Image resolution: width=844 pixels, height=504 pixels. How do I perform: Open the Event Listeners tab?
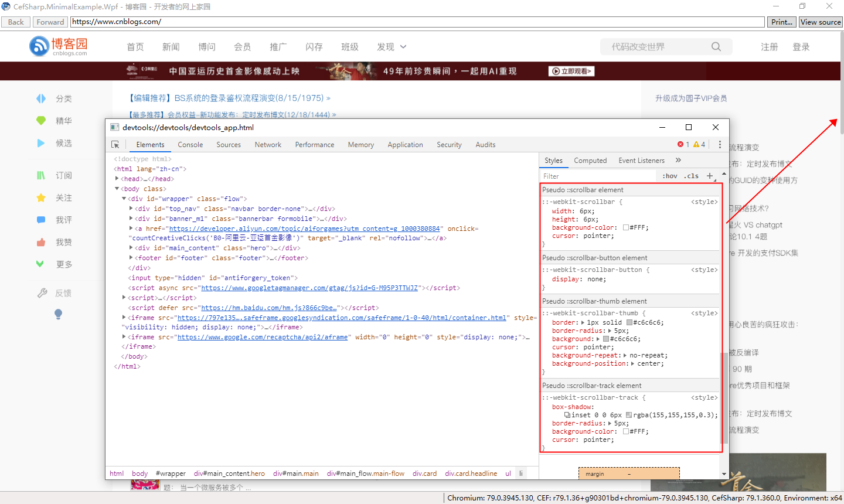pos(642,161)
